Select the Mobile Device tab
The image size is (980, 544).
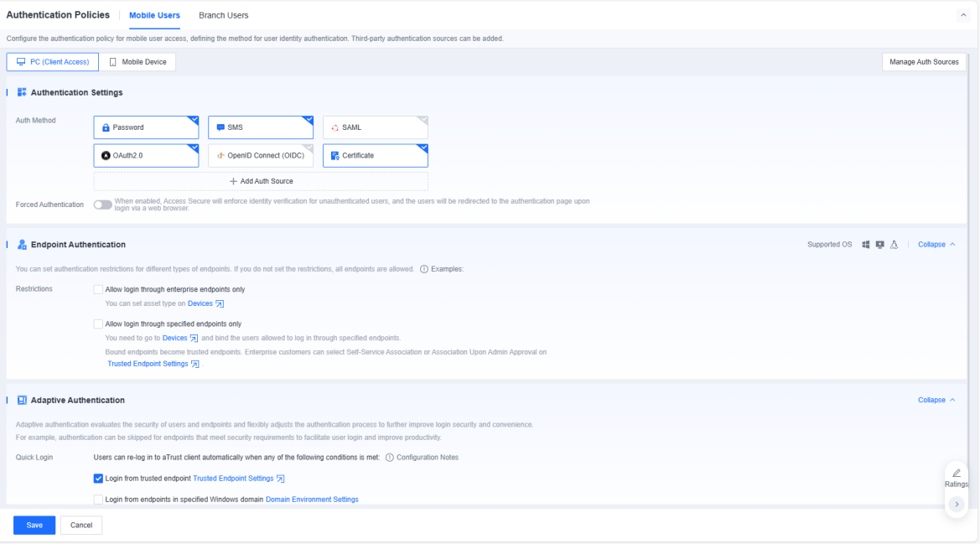point(137,62)
